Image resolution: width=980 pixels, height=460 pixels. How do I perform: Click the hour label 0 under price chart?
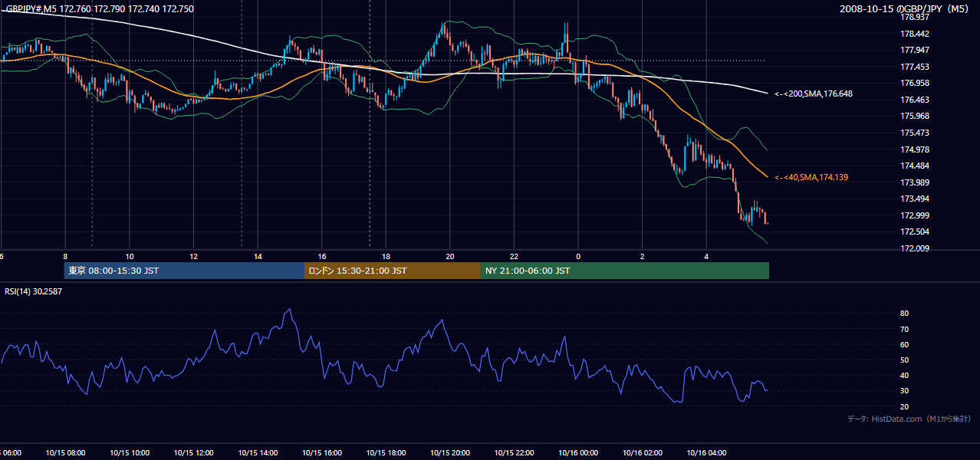578,257
